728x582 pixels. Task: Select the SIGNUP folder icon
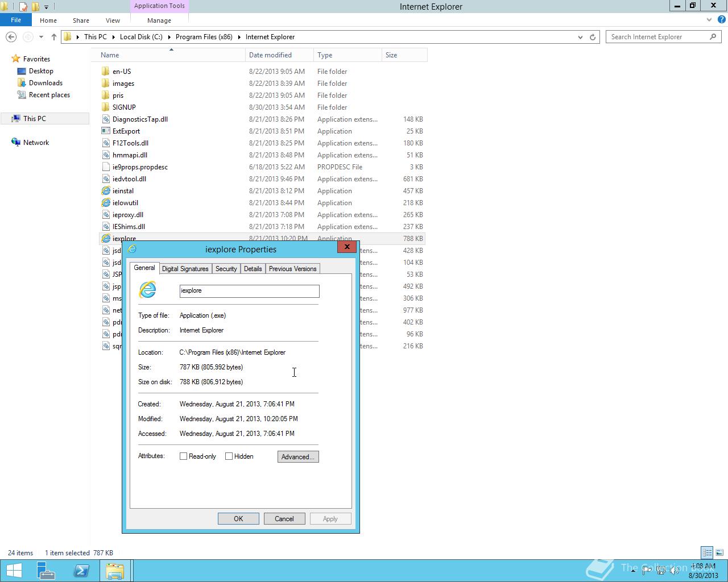[105, 107]
